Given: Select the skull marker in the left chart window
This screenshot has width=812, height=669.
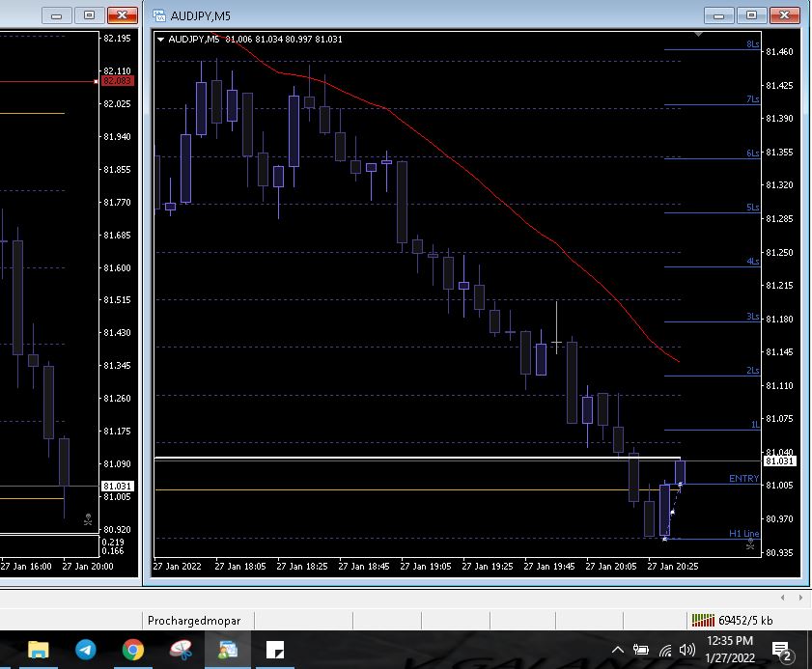Looking at the screenshot, I should click(x=88, y=519).
